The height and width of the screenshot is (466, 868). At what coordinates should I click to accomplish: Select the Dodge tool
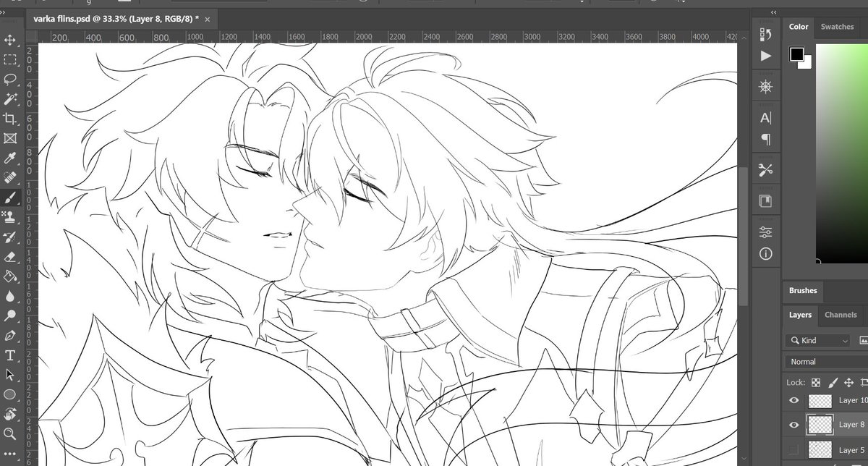tap(10, 315)
